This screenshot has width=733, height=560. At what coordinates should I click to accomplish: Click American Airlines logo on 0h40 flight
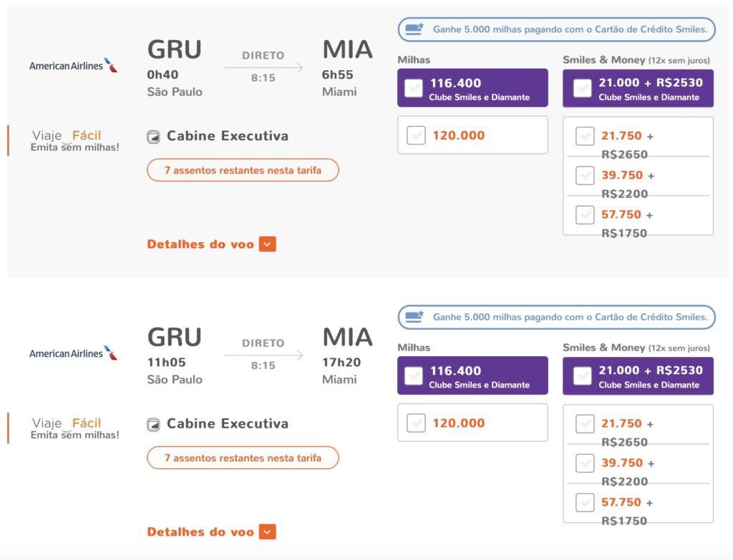click(x=74, y=65)
